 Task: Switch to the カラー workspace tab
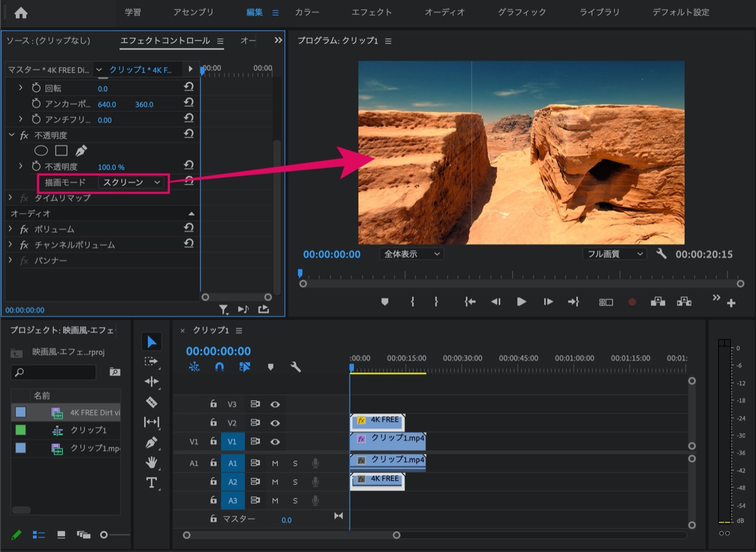point(307,12)
